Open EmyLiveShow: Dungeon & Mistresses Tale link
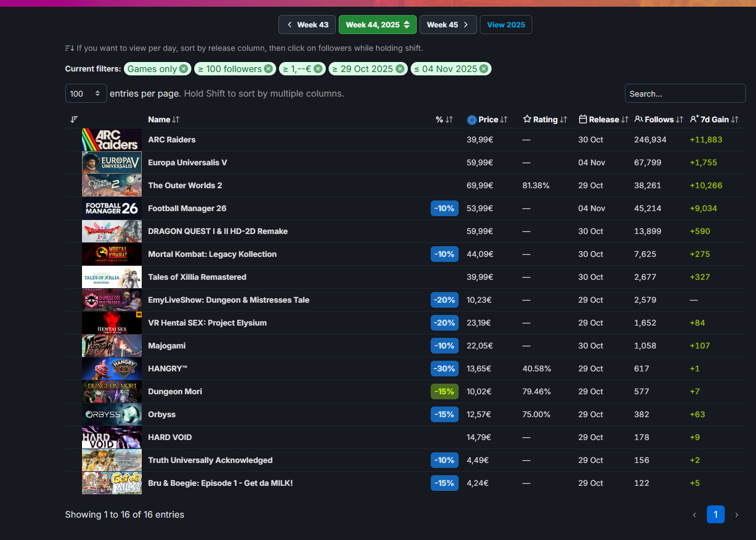The width and height of the screenshot is (756, 540). click(x=229, y=300)
